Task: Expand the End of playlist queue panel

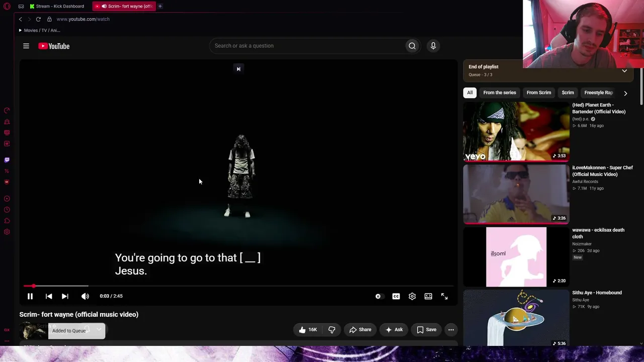Action: click(624, 71)
